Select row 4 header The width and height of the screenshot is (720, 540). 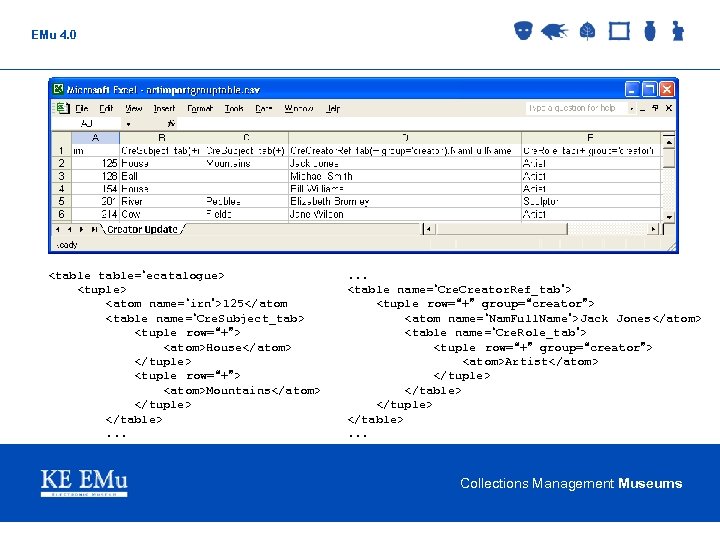pyautogui.click(x=61, y=189)
